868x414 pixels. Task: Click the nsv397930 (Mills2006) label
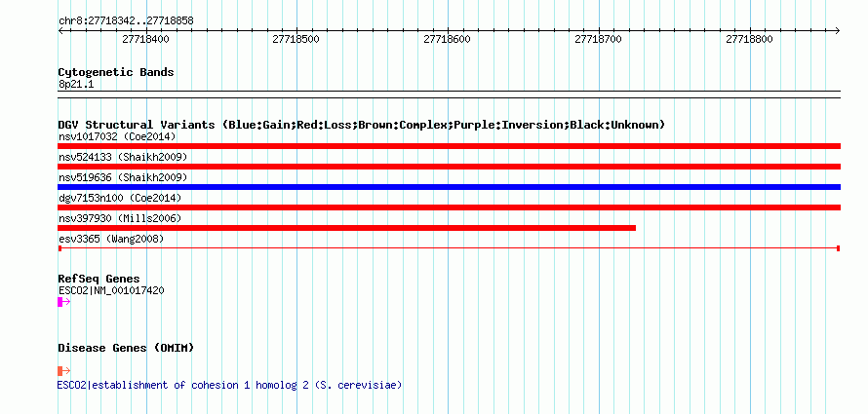coord(120,218)
